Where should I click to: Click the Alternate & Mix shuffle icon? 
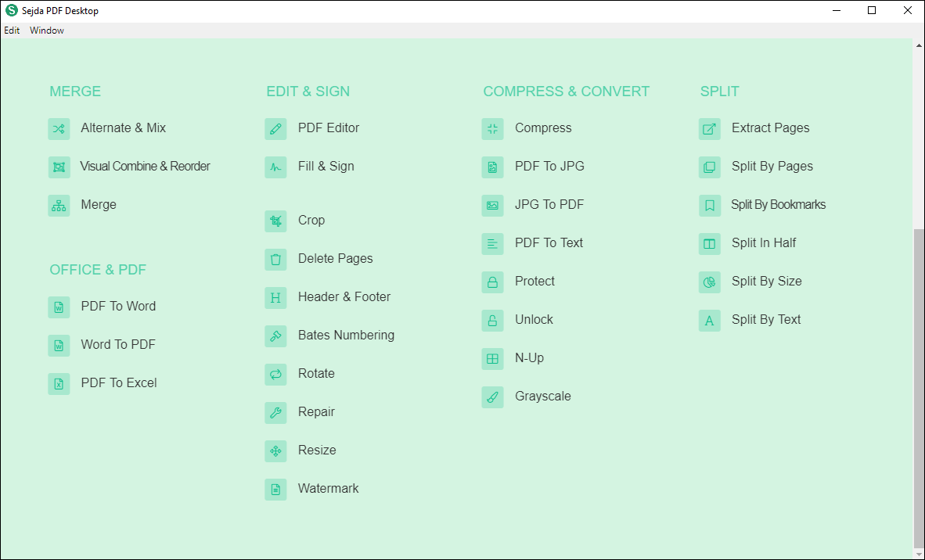tap(59, 128)
